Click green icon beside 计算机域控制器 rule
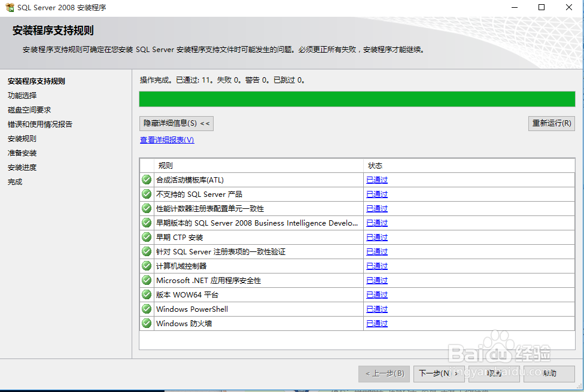Viewport: 584px width, 392px height. [x=146, y=266]
